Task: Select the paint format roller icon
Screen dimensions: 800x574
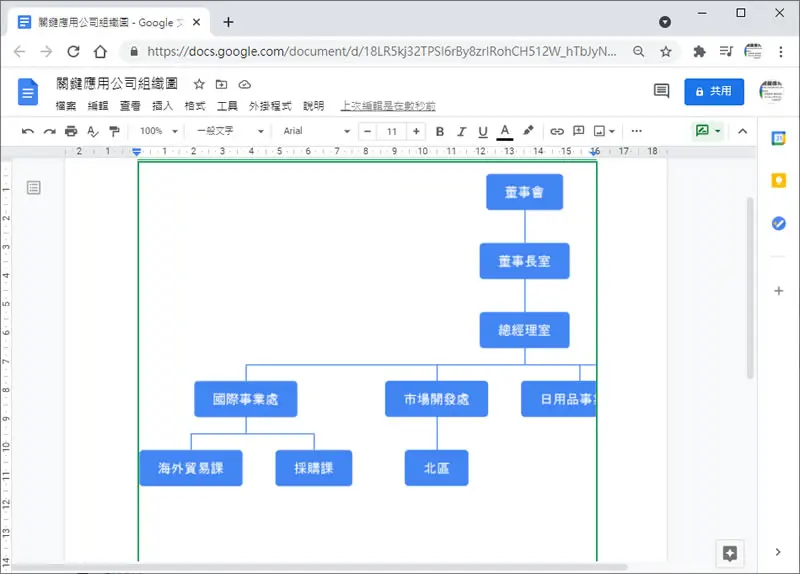Action: click(x=114, y=132)
